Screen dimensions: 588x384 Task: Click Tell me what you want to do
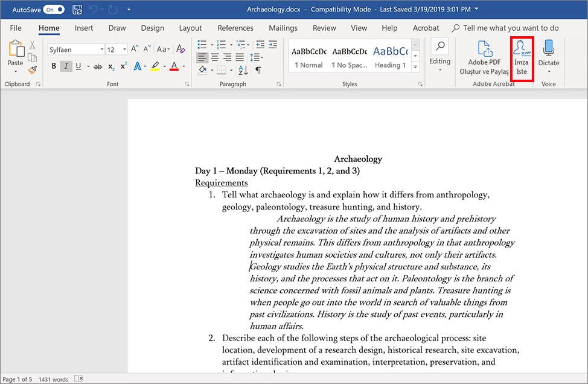click(x=505, y=28)
